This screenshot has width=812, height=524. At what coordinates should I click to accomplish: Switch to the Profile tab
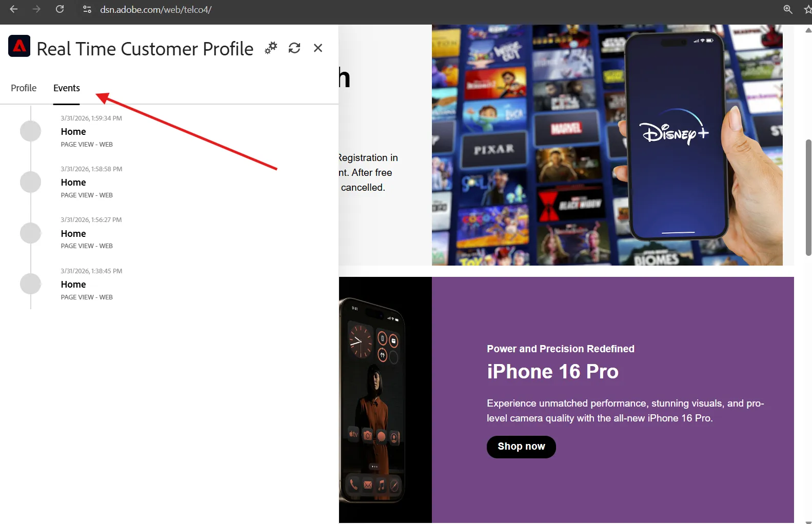[x=24, y=88]
